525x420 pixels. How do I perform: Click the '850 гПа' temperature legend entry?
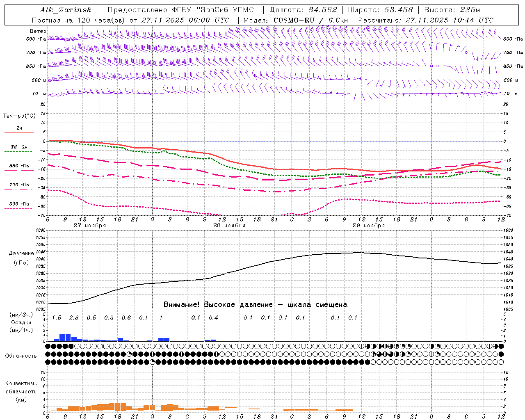coord(19,166)
